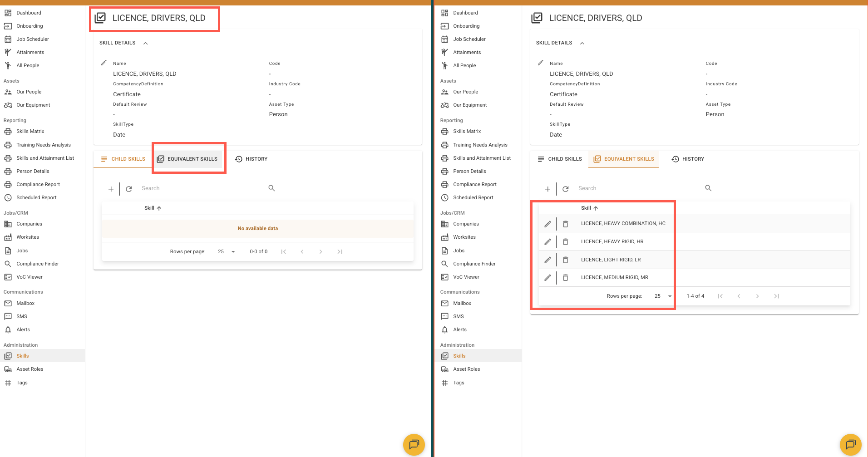Click plus icon above the empty skills table
Image resolution: width=868 pixels, height=457 pixels.
(x=111, y=189)
